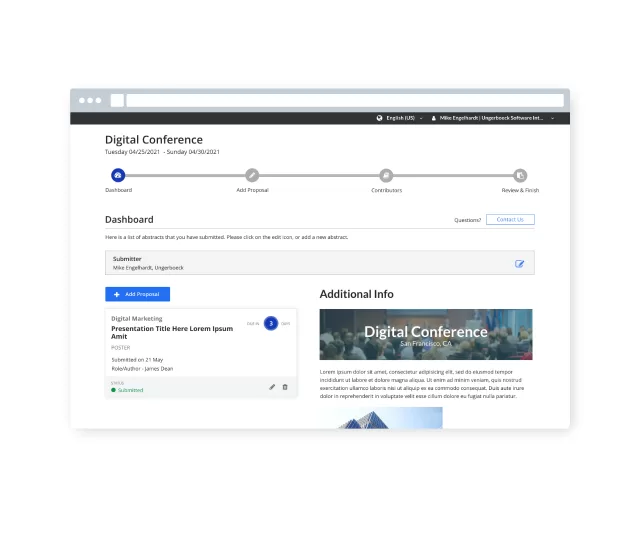
Task: Select the Add Proposal pencil step icon
Action: (252, 176)
